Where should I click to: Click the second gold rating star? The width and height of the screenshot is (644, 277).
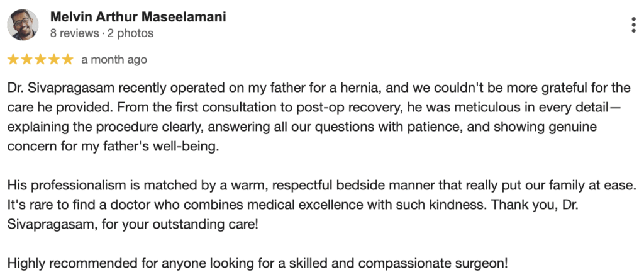26,60
